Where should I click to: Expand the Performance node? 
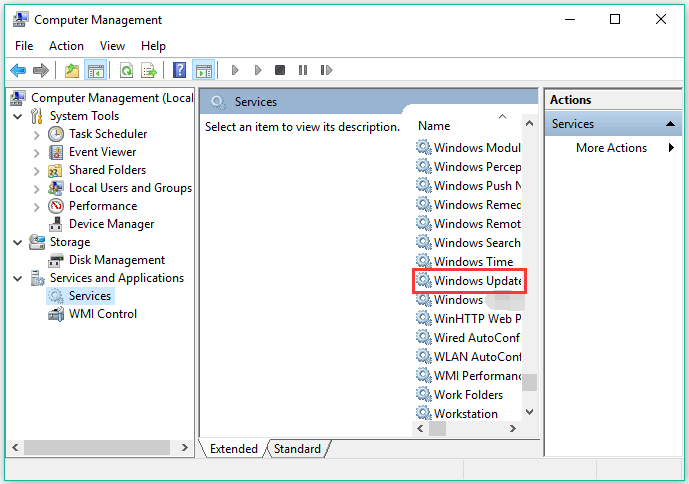pyautogui.click(x=36, y=207)
